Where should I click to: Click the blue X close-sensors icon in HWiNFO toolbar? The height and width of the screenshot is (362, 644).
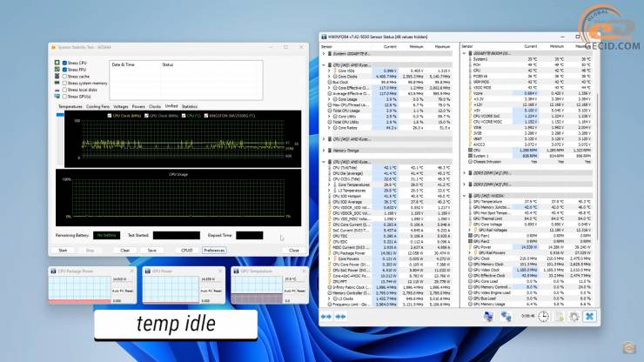click(589, 317)
